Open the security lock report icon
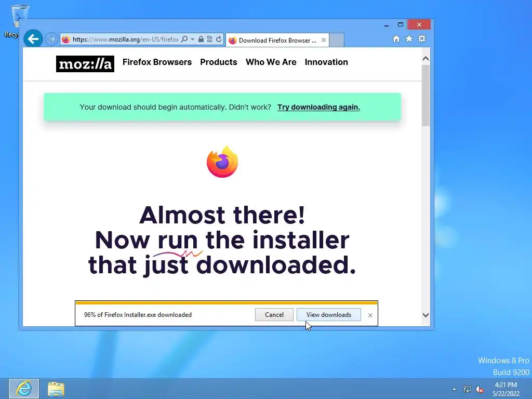This screenshot has height=399, width=532. tap(201, 39)
